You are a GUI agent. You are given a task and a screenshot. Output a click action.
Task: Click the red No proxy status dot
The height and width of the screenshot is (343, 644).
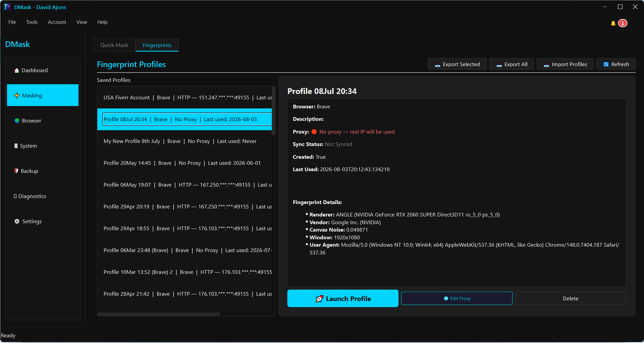pyautogui.click(x=314, y=132)
